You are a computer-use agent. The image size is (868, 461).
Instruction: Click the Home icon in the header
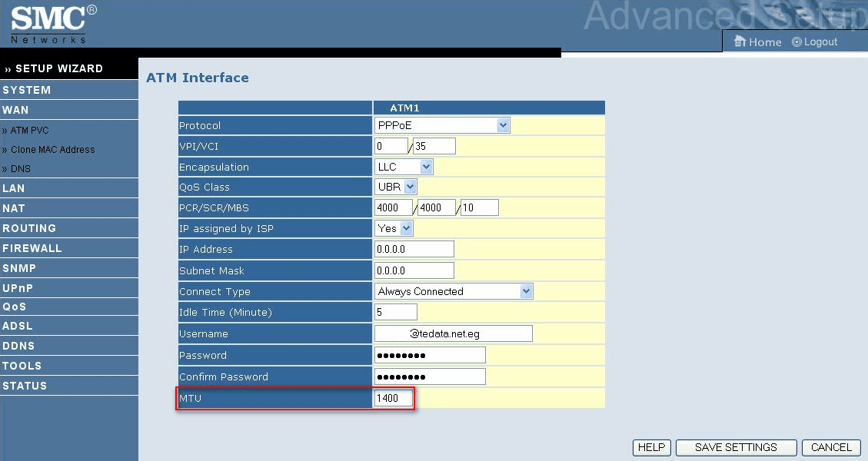point(740,41)
